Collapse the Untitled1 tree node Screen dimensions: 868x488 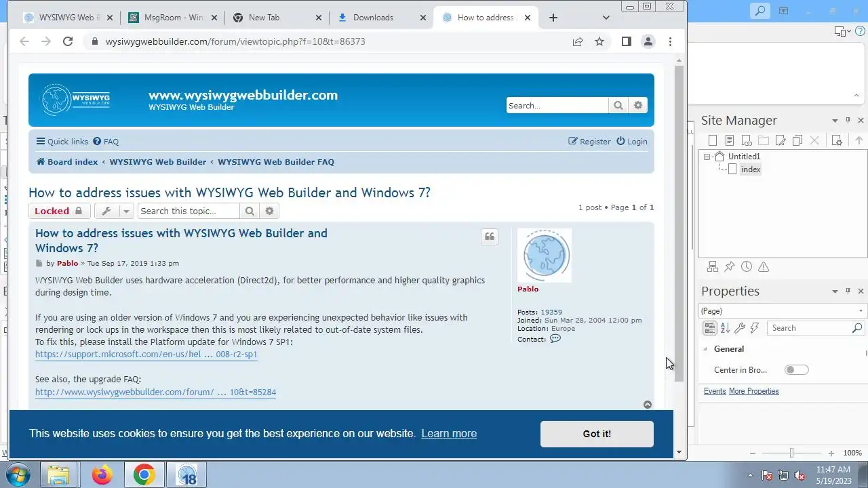pyautogui.click(x=707, y=157)
